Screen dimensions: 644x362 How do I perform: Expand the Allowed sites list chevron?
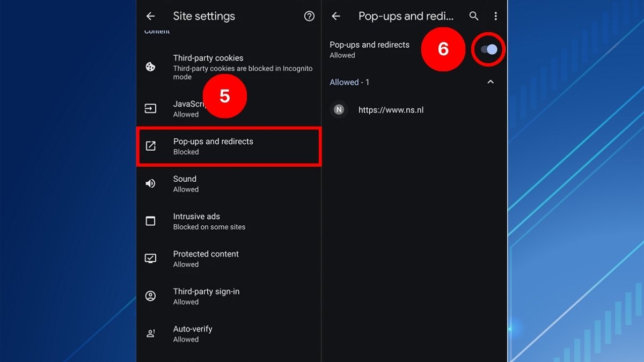click(489, 82)
